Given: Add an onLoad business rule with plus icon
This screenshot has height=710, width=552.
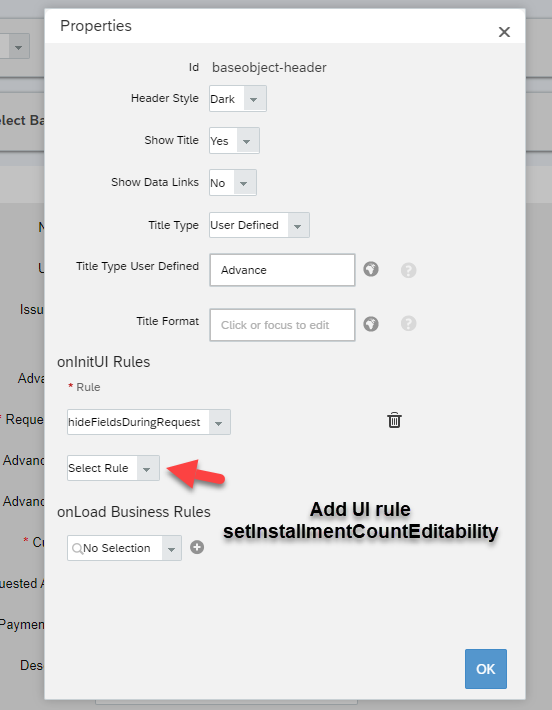Looking at the screenshot, I should pyautogui.click(x=197, y=547).
